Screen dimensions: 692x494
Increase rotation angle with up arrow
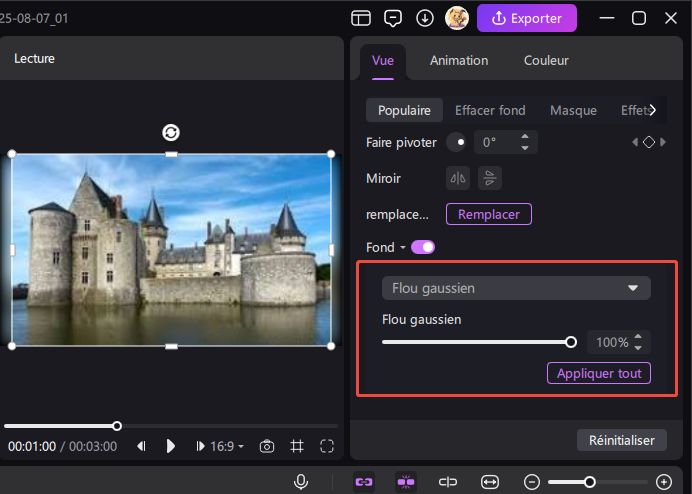[x=525, y=137]
